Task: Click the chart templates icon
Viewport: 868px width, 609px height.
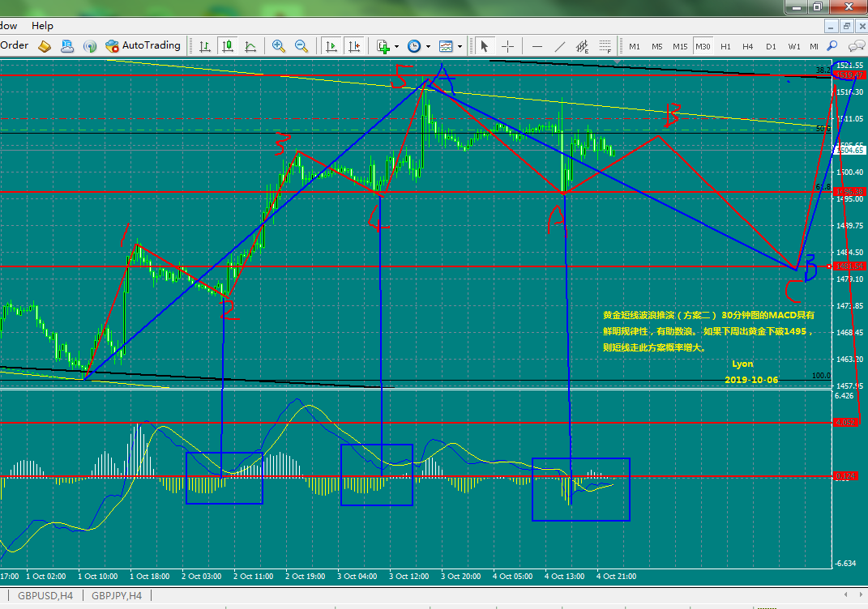Action: [446, 46]
